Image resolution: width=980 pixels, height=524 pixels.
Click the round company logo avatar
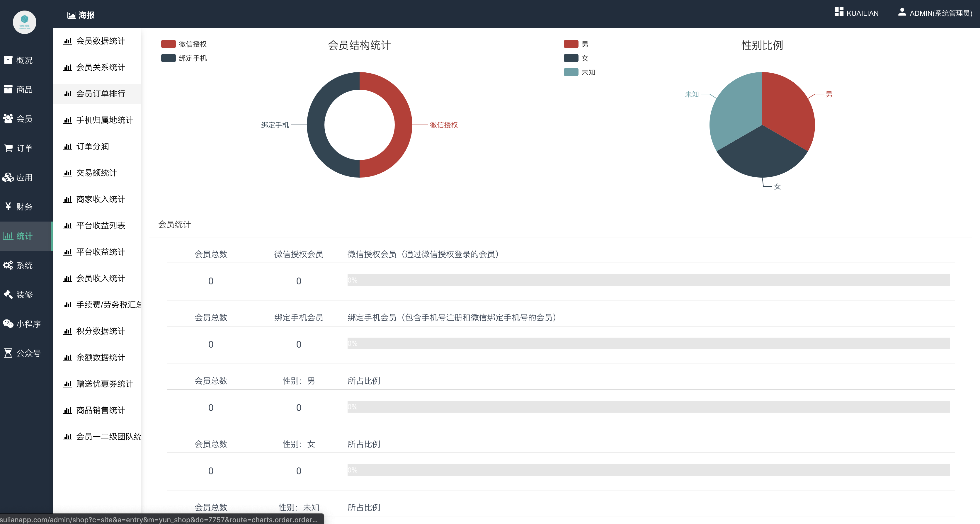click(25, 22)
